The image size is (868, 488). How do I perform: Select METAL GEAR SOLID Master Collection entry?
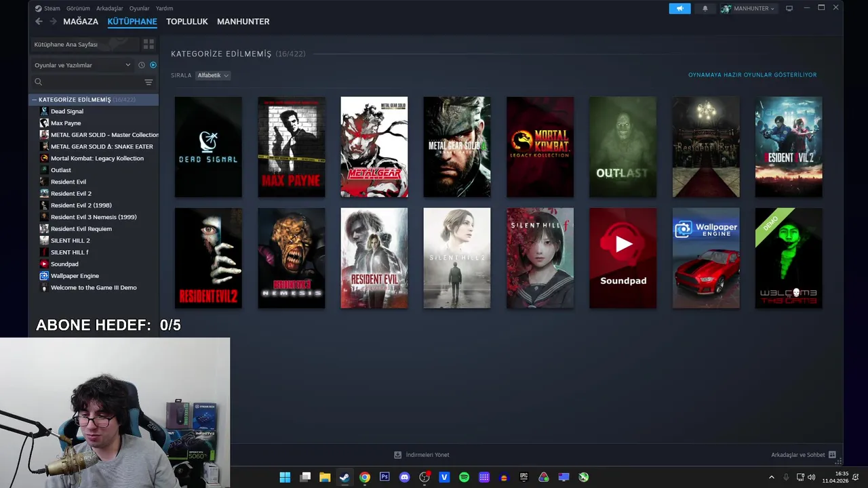(98, 135)
